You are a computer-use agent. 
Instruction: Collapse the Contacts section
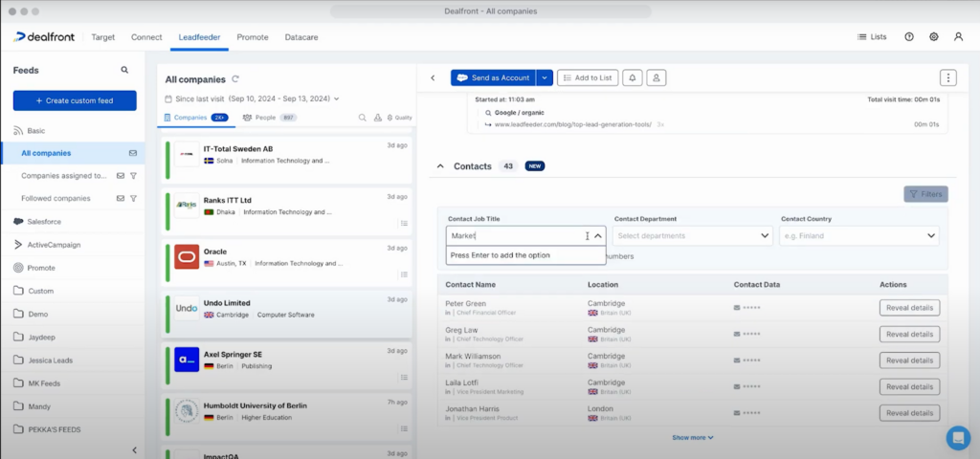[440, 166]
